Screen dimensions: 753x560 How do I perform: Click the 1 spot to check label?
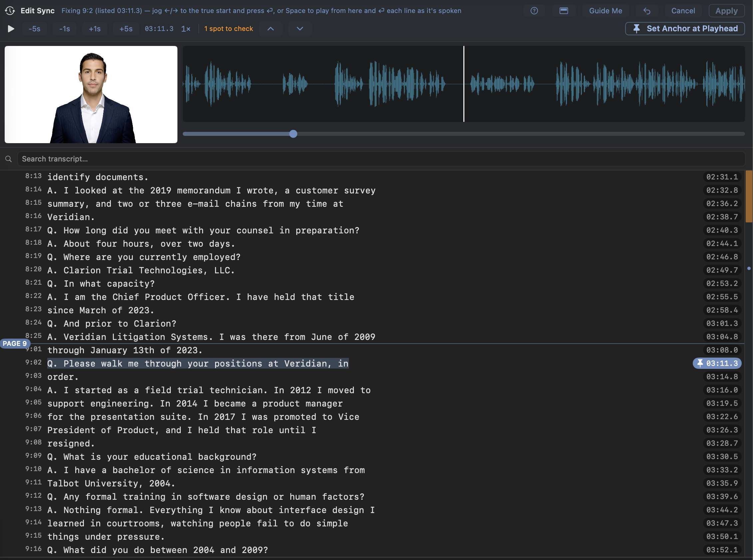point(229,29)
